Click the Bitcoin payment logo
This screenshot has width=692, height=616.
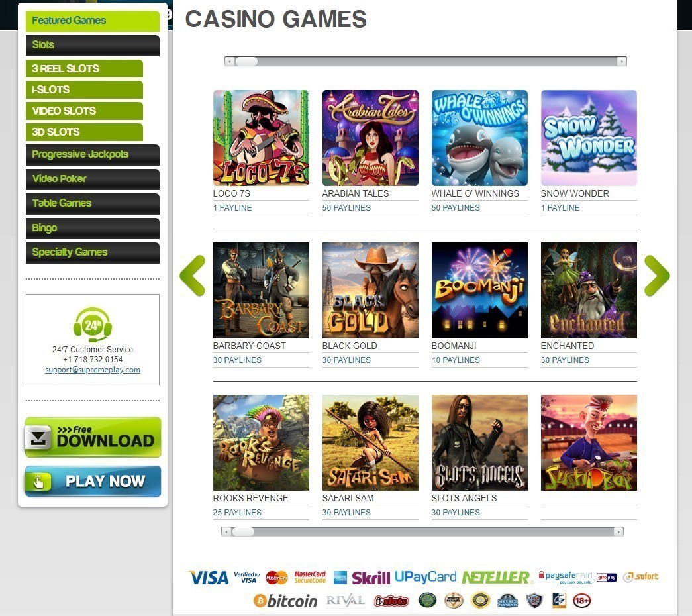coord(285,601)
